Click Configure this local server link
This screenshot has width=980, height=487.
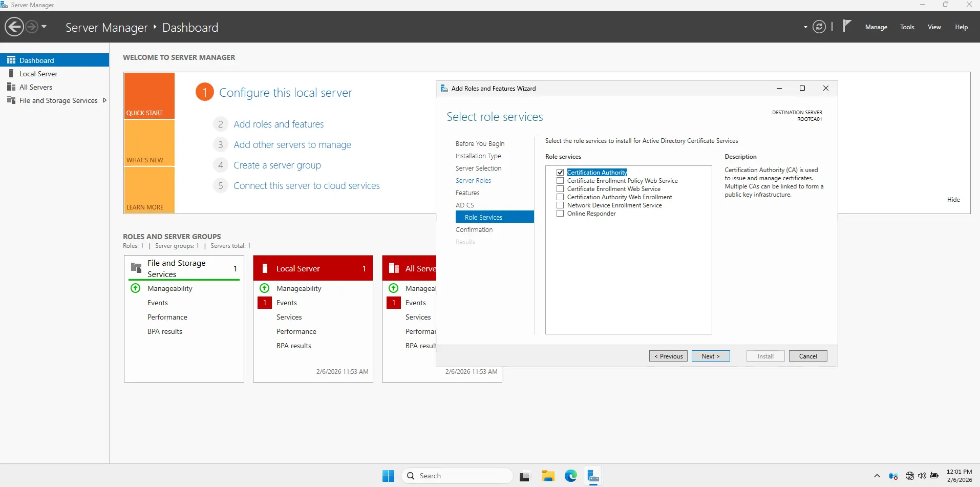click(286, 93)
